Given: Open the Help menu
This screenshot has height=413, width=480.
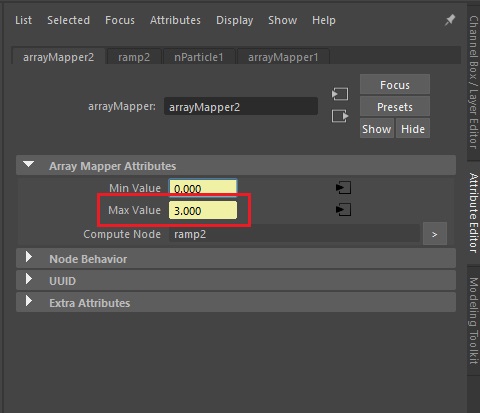Looking at the screenshot, I should (324, 20).
